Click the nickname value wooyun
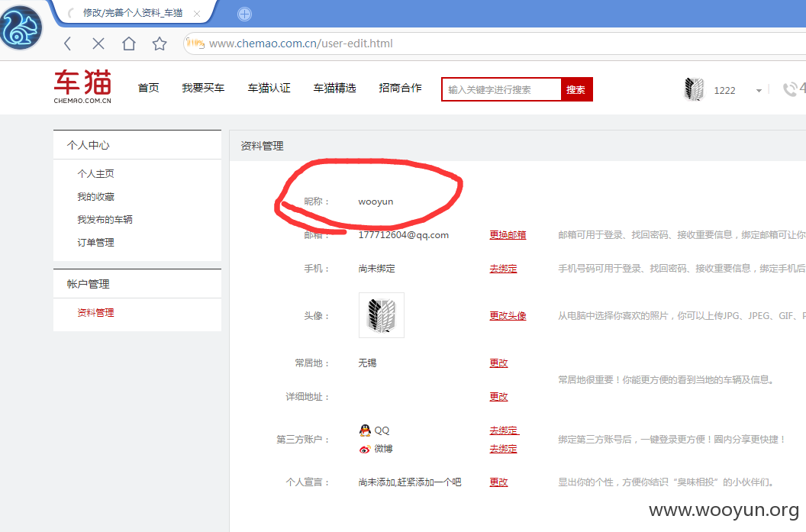This screenshot has width=806, height=532. click(x=376, y=202)
